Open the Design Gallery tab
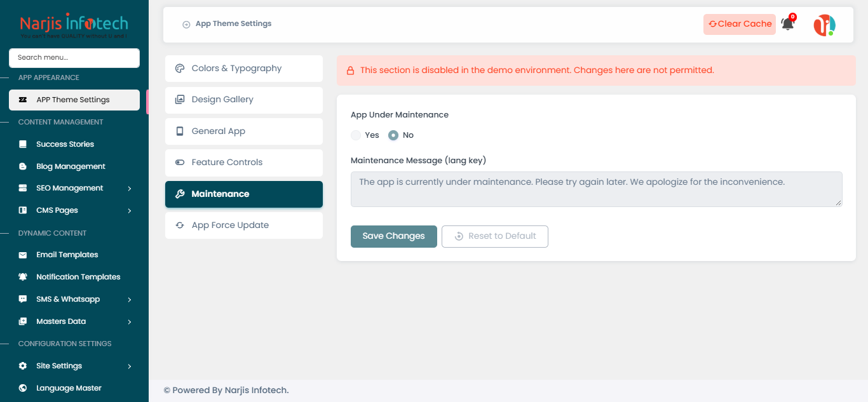868x402 pixels. pos(244,100)
